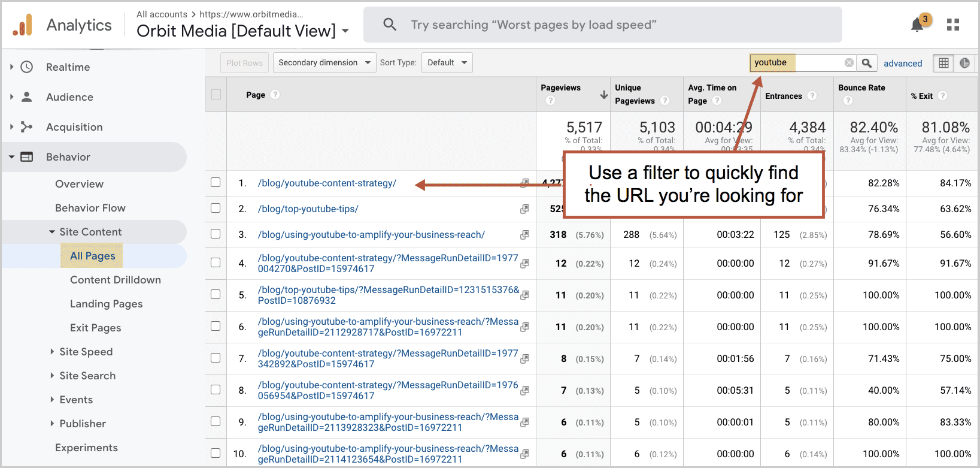Screen dimensions: 980x468
Task: Open help for Unique Pageviews column
Action: (x=665, y=101)
